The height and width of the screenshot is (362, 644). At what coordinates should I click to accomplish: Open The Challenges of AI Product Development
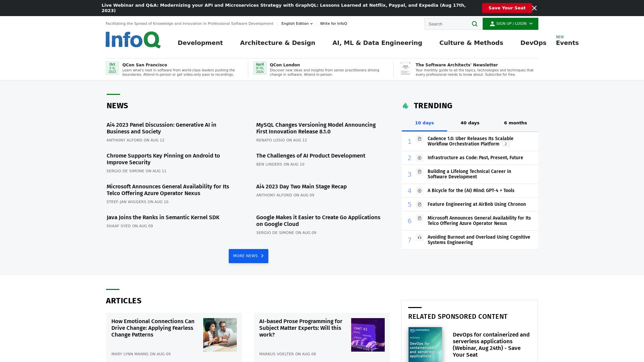(x=311, y=156)
